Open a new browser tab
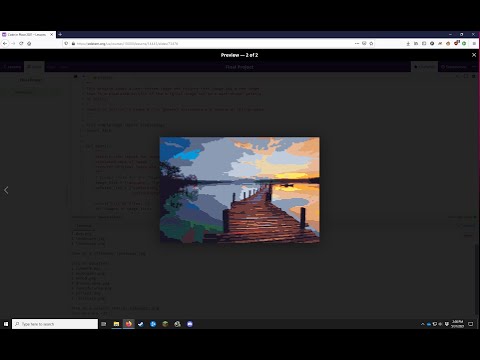The height and width of the screenshot is (360, 480). pyautogui.click(x=60, y=34)
